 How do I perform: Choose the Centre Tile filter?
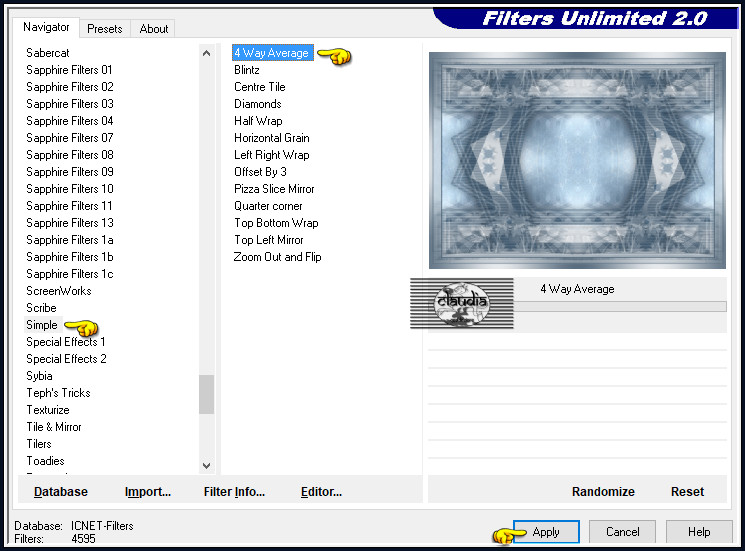click(x=259, y=87)
